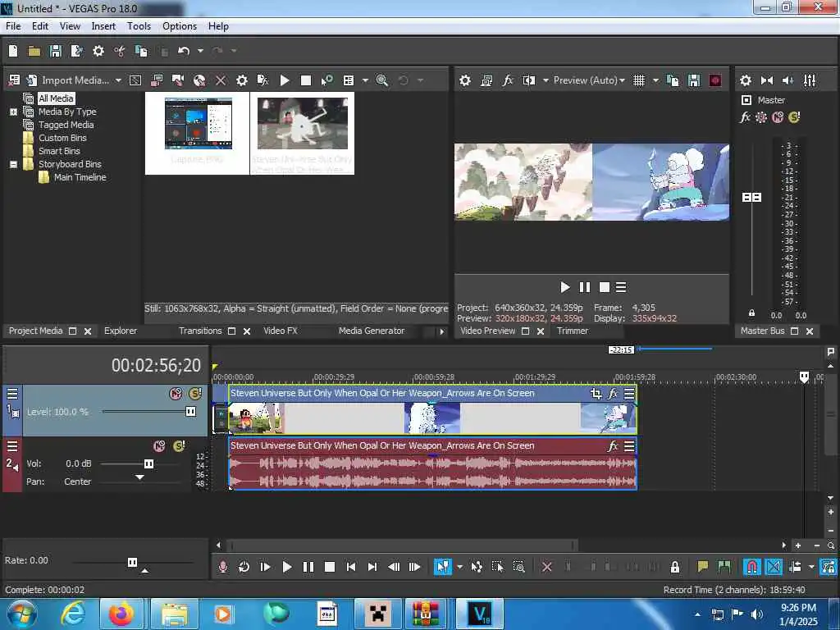Image resolution: width=840 pixels, height=630 pixels.
Task: Open the views dropdown in the Project Media toolbar
Action: (365, 80)
